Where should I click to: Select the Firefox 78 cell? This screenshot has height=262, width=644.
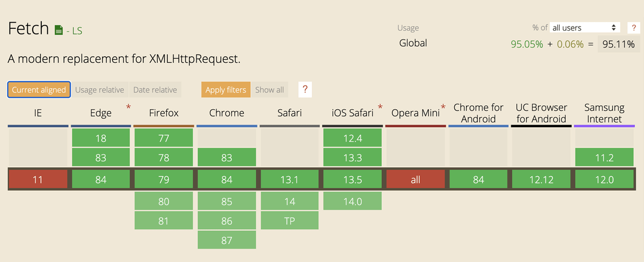163,157
